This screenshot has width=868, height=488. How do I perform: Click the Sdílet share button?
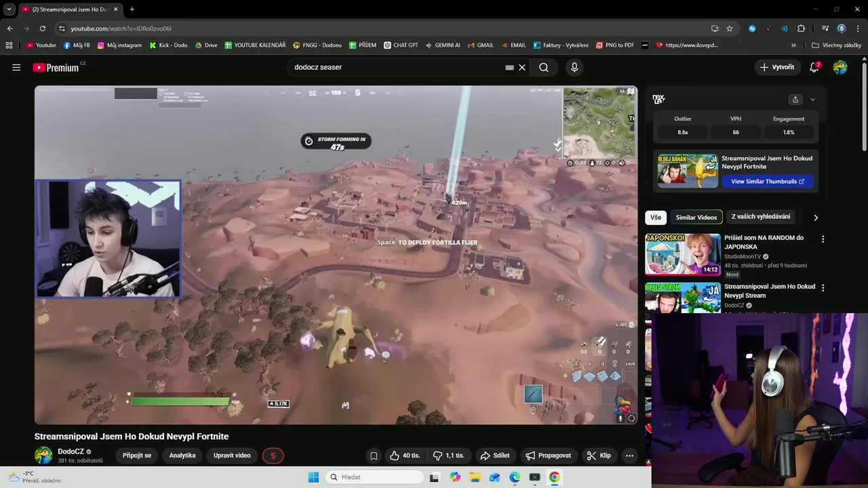pos(494,455)
